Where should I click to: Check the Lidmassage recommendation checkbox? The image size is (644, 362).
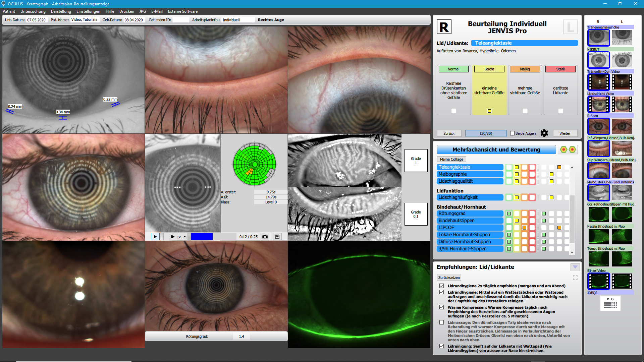(441, 322)
